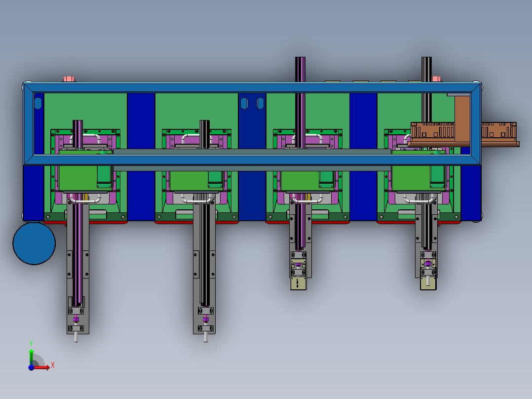
Task: Select the left oval slot in center blue panel
Action: (x=244, y=103)
